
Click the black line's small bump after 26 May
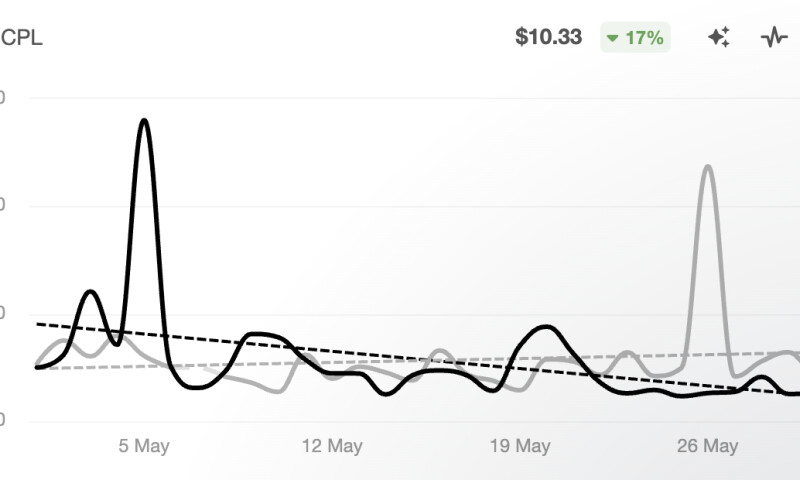(761, 378)
